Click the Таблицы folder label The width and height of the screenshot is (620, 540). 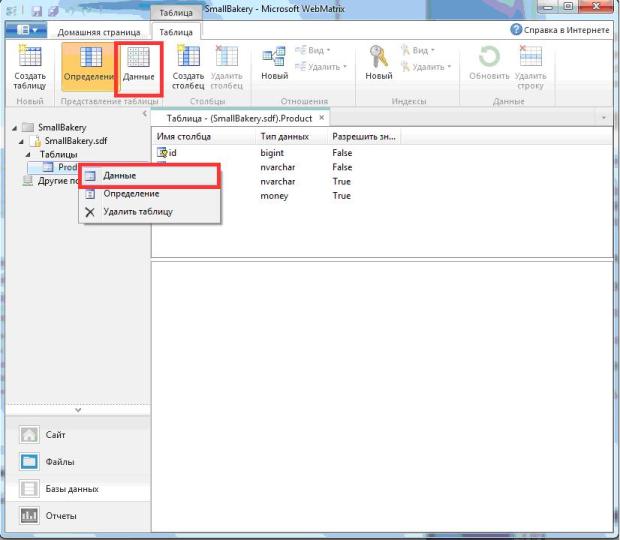[59, 155]
